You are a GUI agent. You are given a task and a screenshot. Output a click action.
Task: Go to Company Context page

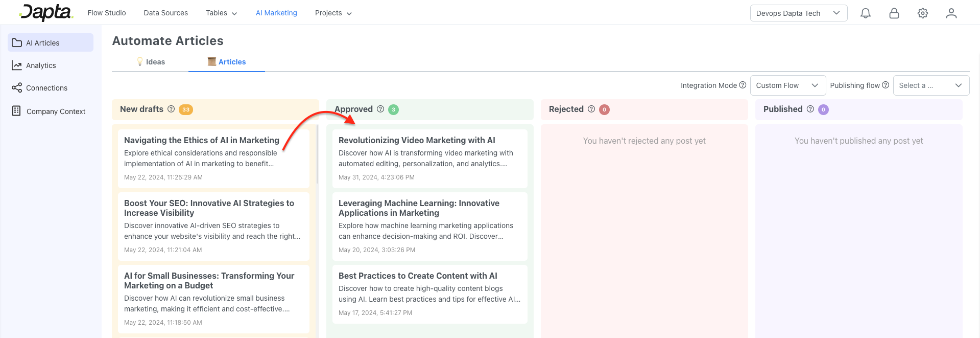coord(56,111)
